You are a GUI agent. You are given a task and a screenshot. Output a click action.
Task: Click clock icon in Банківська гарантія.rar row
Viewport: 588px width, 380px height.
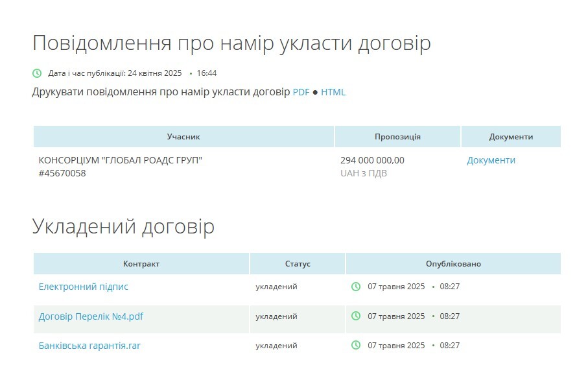355,345
